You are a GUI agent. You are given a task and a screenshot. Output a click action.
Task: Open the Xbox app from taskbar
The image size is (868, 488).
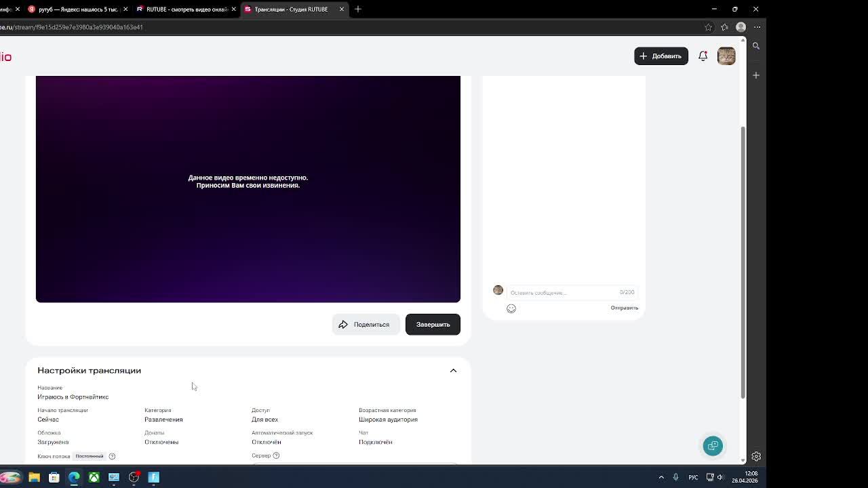94,477
